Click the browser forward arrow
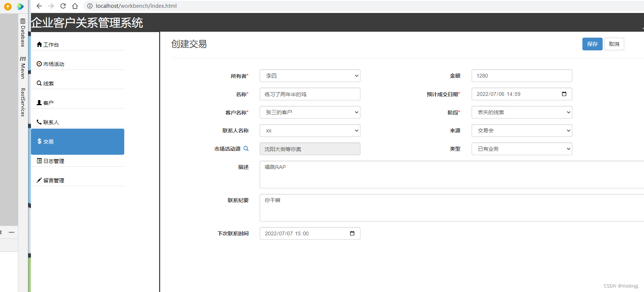Screen dimensions: 644x292 pos(51,6)
